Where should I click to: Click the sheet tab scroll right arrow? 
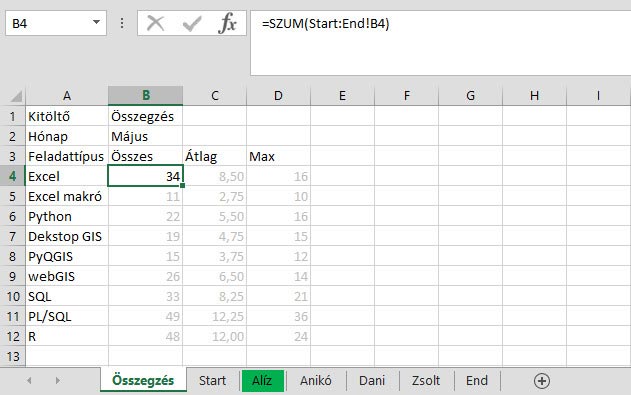[x=58, y=381]
